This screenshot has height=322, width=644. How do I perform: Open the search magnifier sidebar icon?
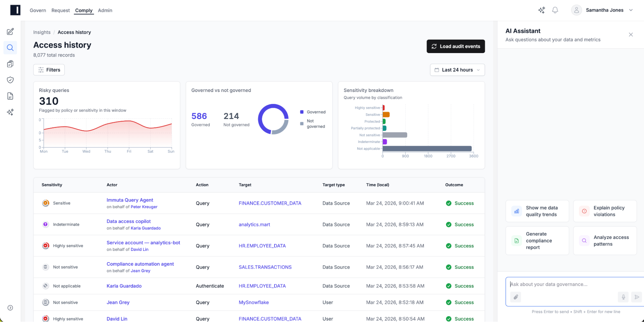pyautogui.click(x=10, y=48)
